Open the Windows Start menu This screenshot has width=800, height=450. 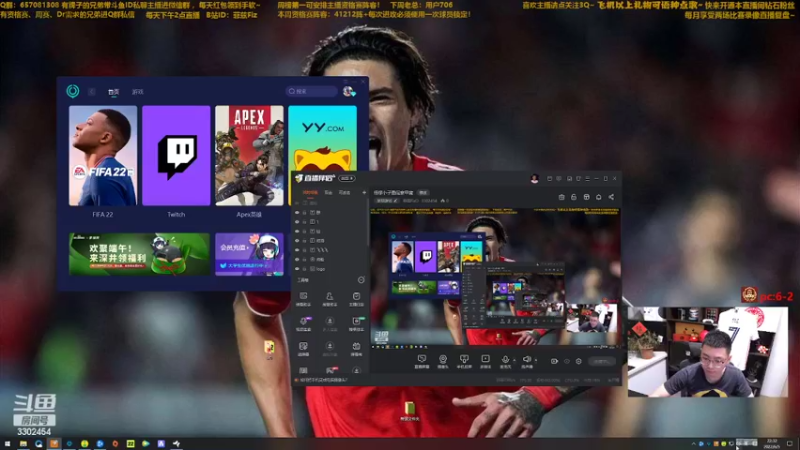(7, 444)
